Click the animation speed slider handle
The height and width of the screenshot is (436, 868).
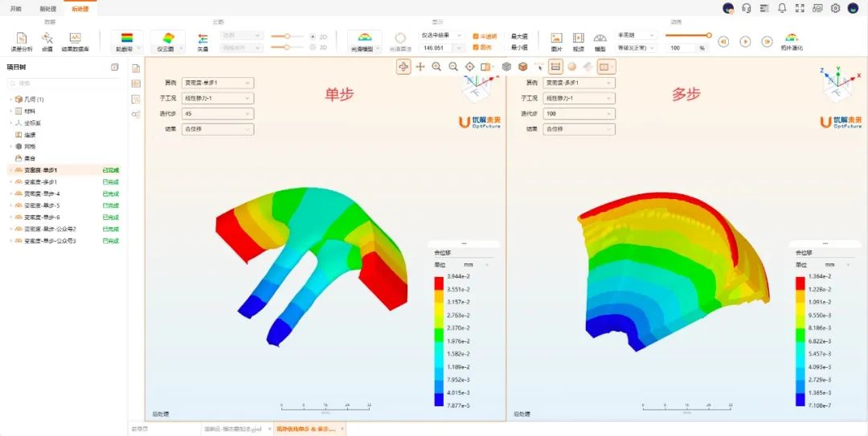pyautogui.click(x=709, y=35)
